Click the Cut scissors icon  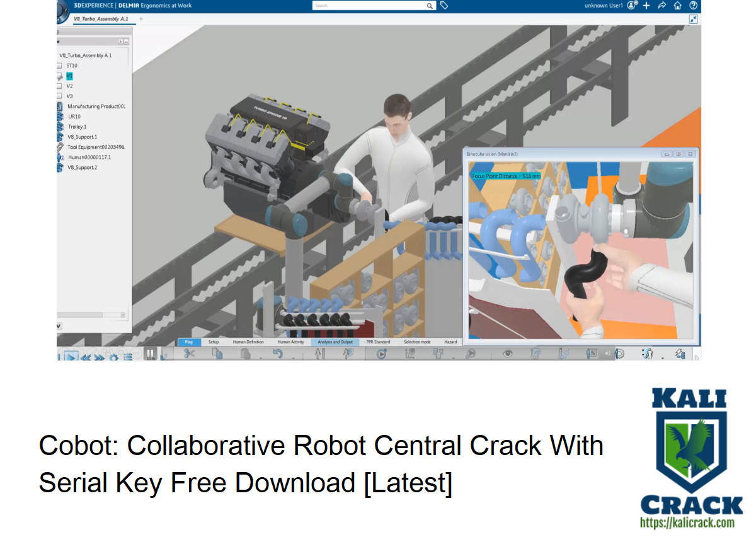click(189, 354)
